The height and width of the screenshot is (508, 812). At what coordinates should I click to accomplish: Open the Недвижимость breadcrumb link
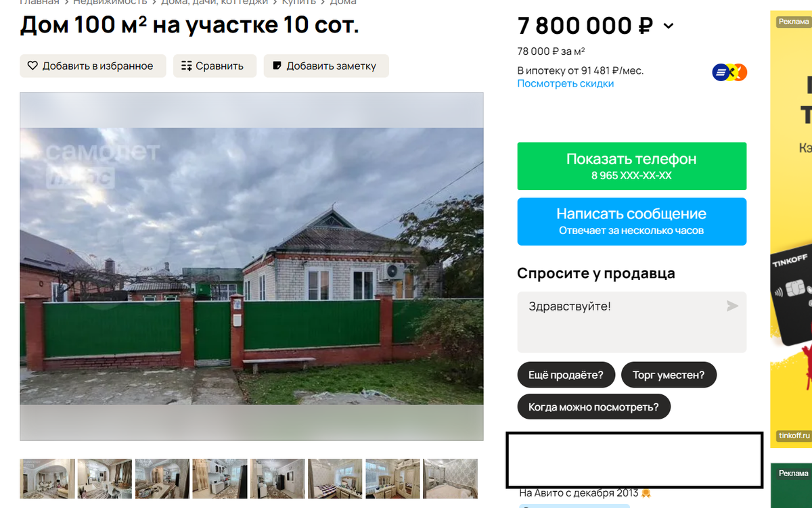[110, 3]
